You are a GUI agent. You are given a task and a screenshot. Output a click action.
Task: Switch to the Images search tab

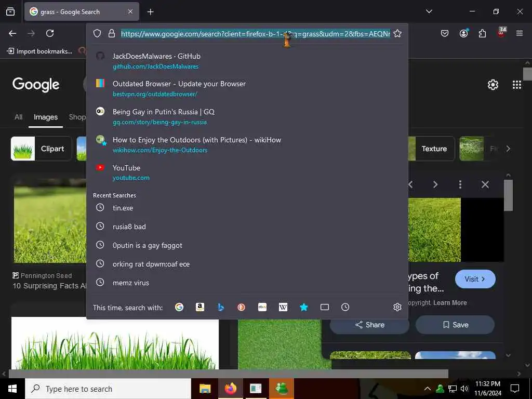click(46, 117)
